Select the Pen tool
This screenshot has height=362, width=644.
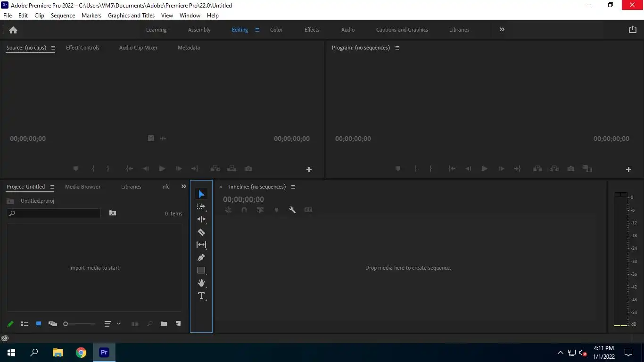pos(201,258)
